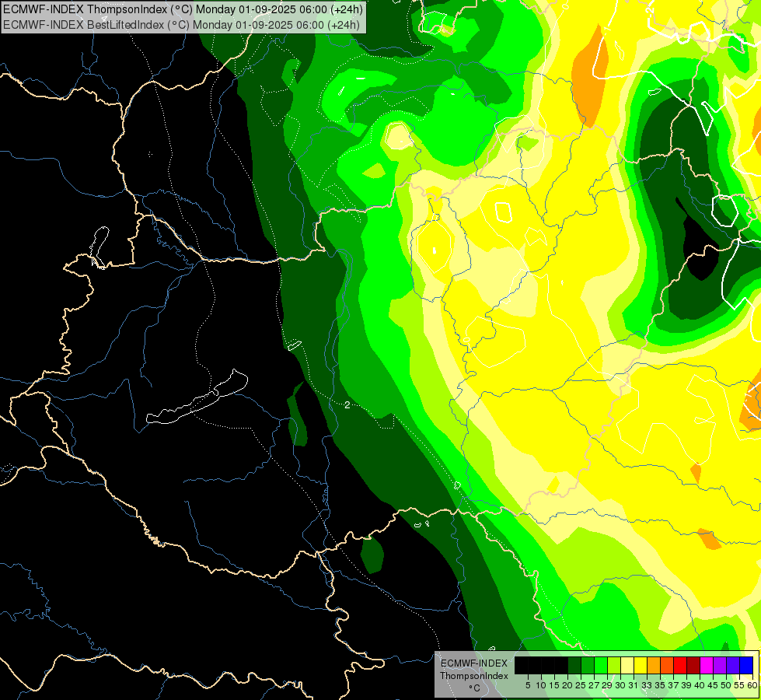Screen dimensions: 761x700
Task: Click the black legend swatch between 15 and 20
Action: pyautogui.click(x=561, y=665)
